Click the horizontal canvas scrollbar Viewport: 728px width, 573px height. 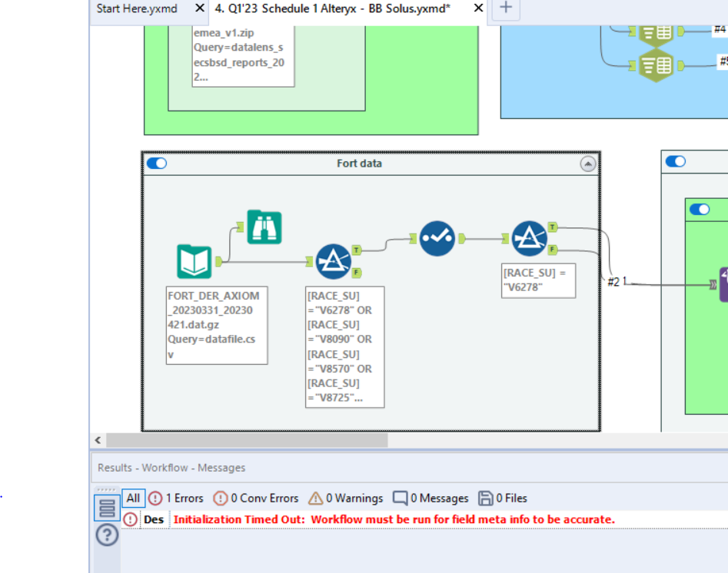[x=246, y=440]
